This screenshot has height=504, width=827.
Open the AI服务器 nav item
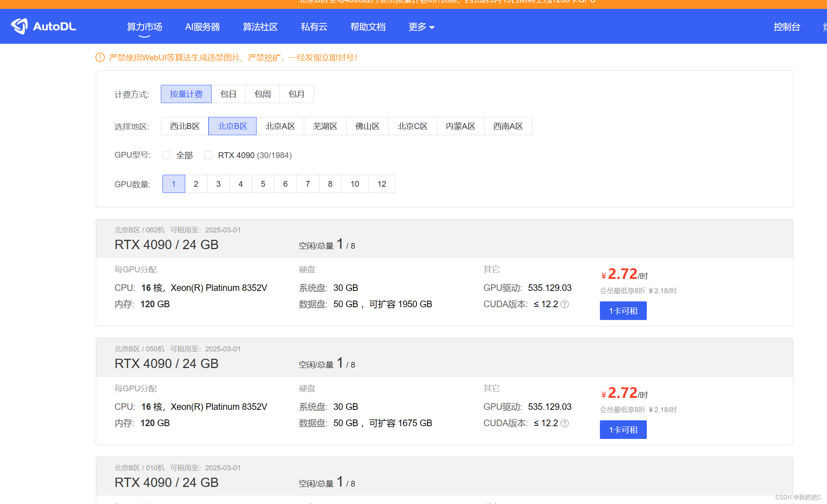(202, 27)
